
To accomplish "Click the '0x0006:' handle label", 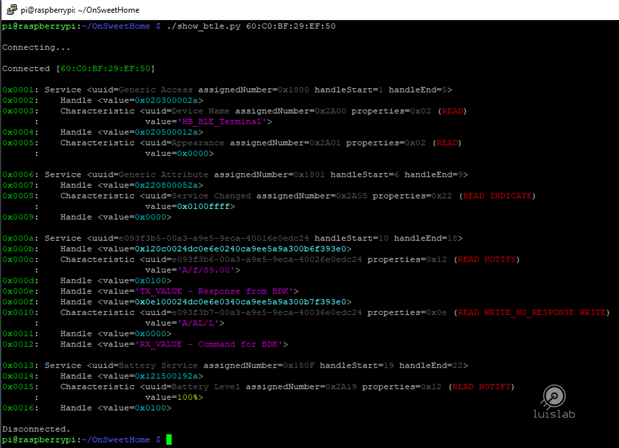I will [20, 175].
